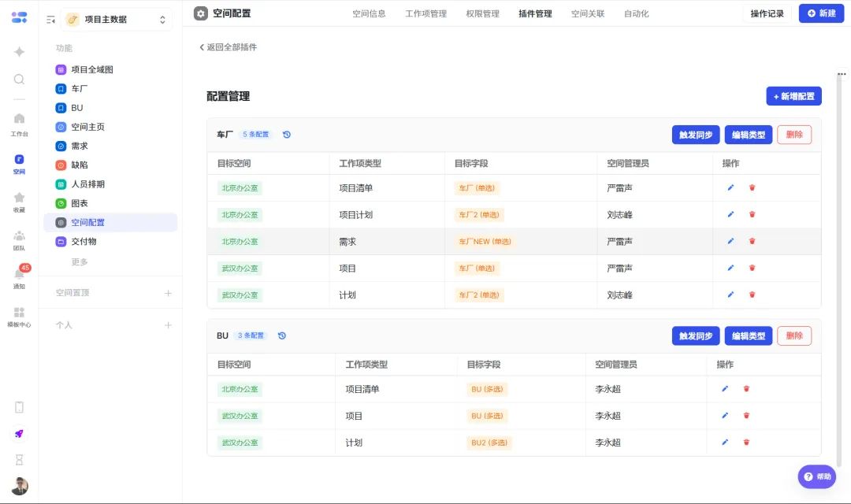This screenshot has height=504, width=851.
Task: Go back via 返回全部插件 link
Action: (x=228, y=47)
